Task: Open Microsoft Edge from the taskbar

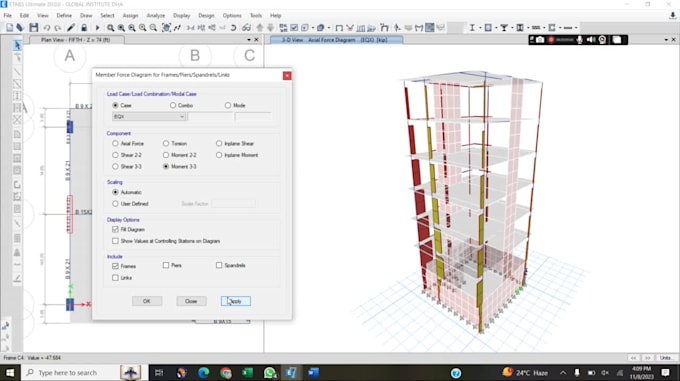Action: coord(203,373)
